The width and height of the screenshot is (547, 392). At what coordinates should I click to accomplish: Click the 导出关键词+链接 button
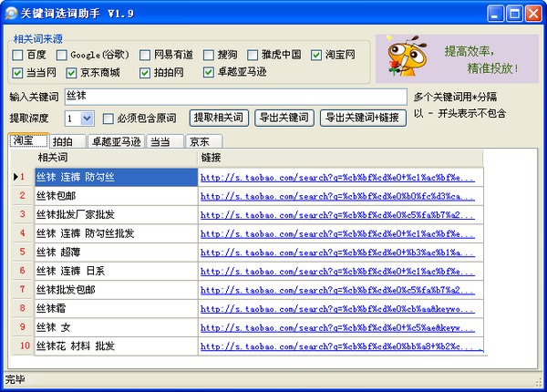click(363, 118)
